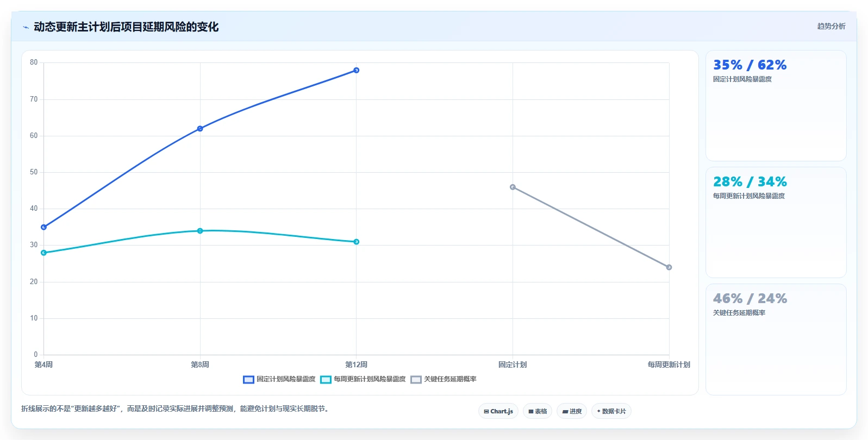Click the Chart.js chip
The image size is (868, 440).
click(x=498, y=411)
